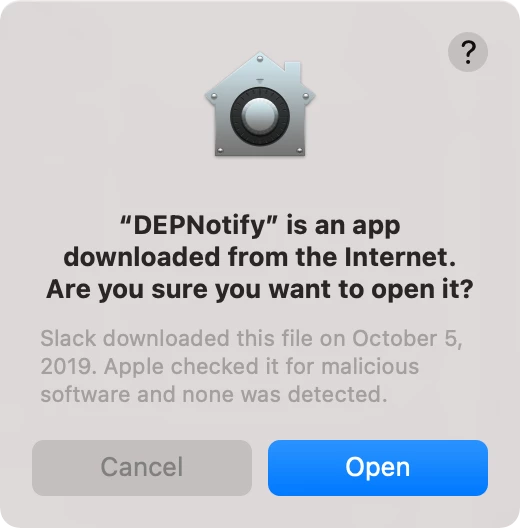Viewport: 520px width, 528px height.
Task: Cancel opening the downloaded app
Action: (142, 467)
